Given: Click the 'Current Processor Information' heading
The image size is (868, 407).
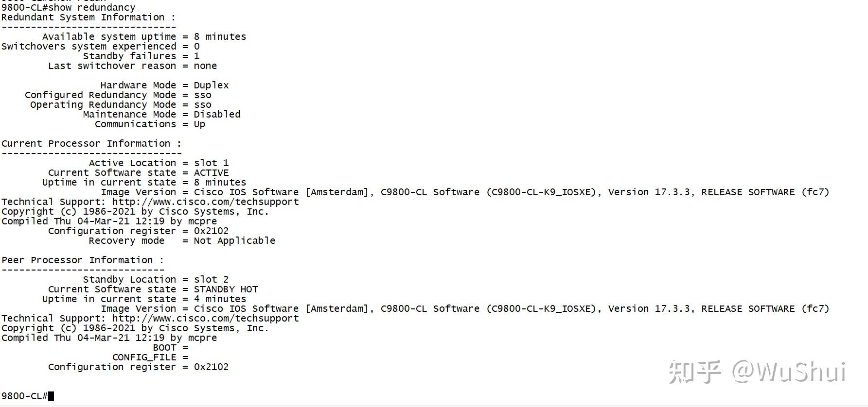Looking at the screenshot, I should 91,144.
